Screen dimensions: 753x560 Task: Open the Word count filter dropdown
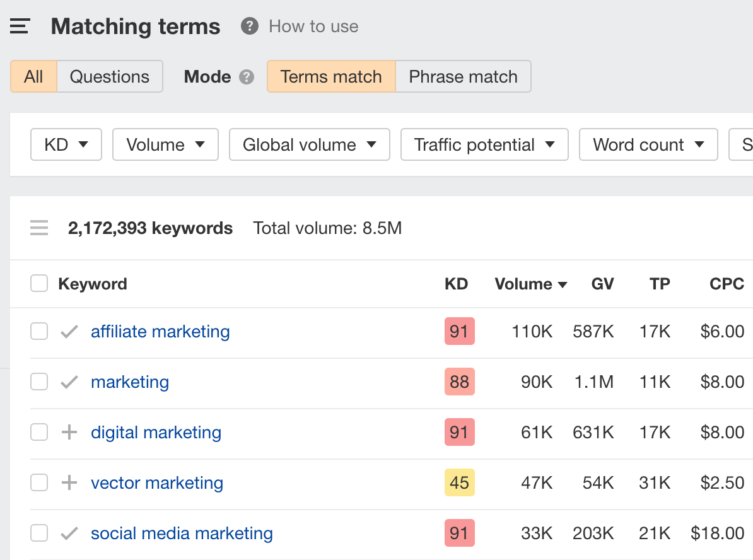pyautogui.click(x=648, y=144)
